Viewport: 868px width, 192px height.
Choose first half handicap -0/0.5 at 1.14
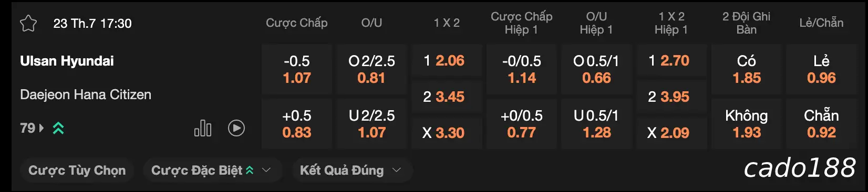click(x=522, y=69)
